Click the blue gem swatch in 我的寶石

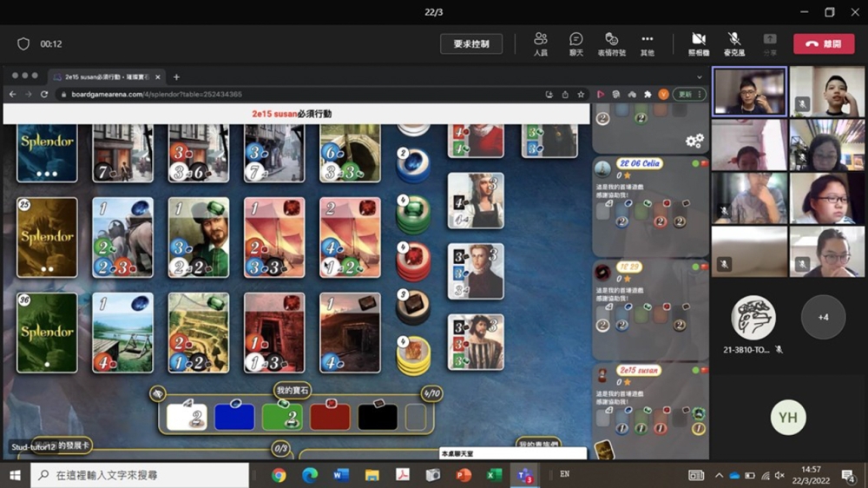[234, 417]
